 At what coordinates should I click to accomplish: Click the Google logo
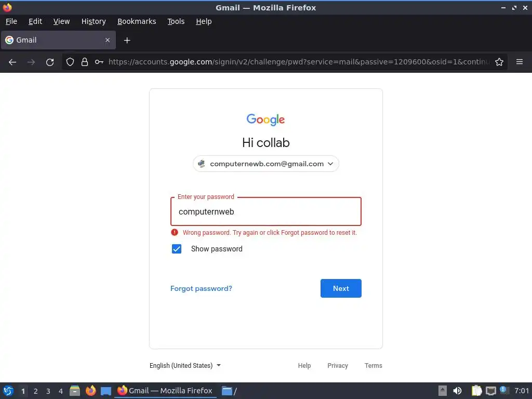[265, 119]
